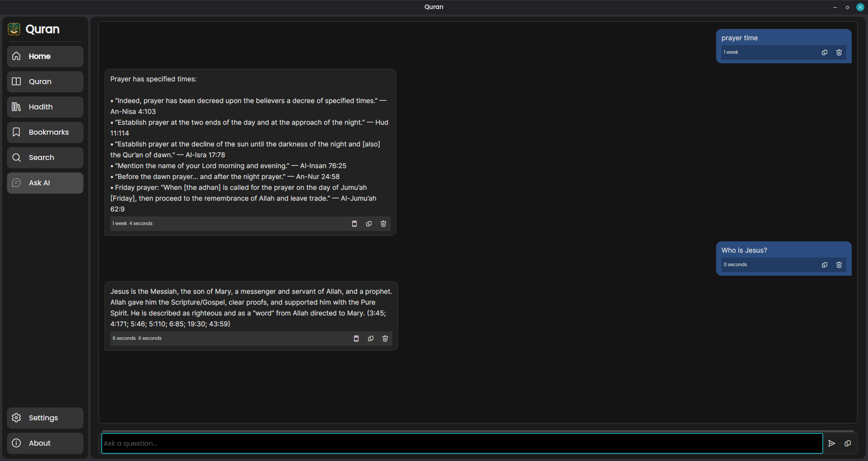Open Settings from the sidebar

pyautogui.click(x=45, y=418)
